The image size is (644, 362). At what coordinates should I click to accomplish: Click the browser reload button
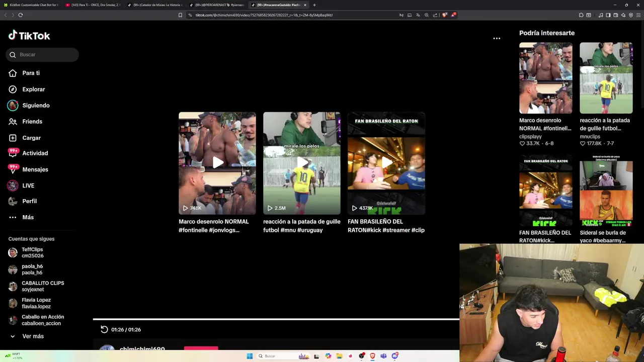[x=20, y=15]
